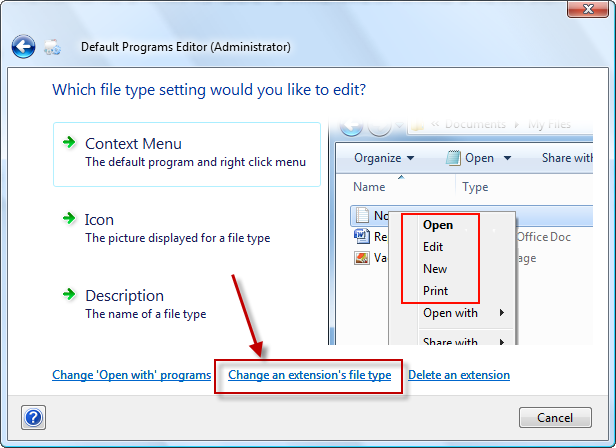Select Edit in the context menu
This screenshot has height=448, width=616.
click(x=433, y=247)
